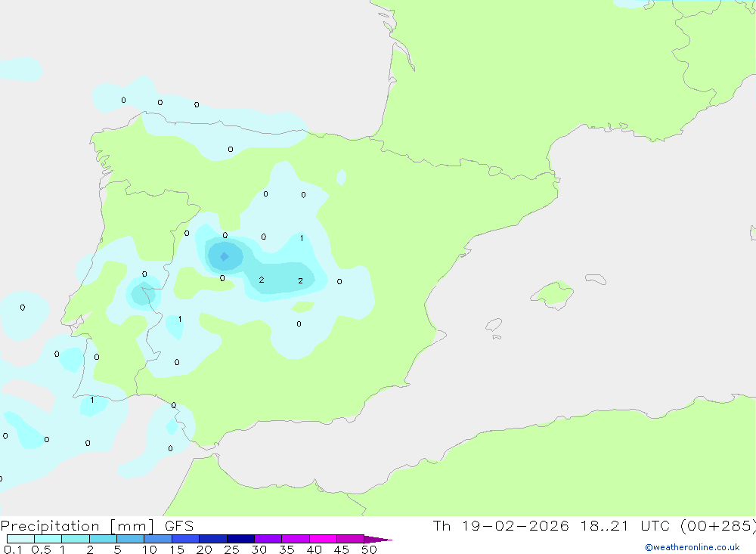Click the legend scale label reading 50
756x554 pixels.
pyautogui.click(x=369, y=550)
